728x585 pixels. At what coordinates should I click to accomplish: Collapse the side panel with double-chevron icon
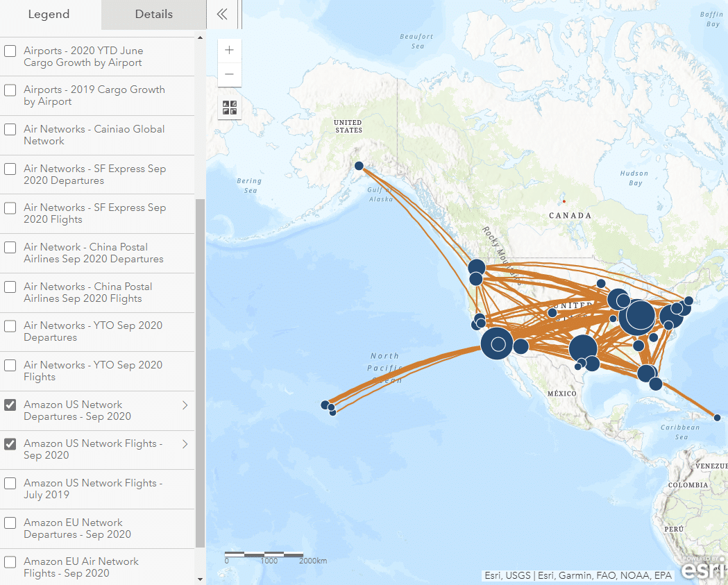(x=222, y=15)
